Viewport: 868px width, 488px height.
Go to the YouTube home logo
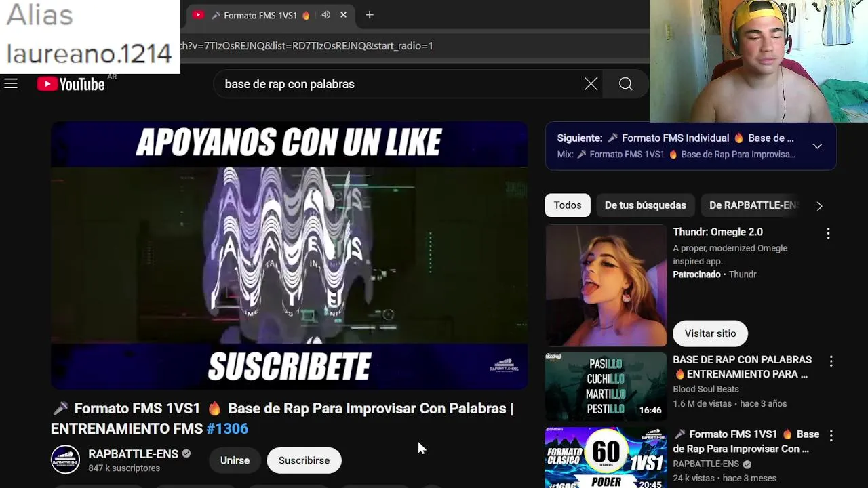pyautogui.click(x=71, y=84)
